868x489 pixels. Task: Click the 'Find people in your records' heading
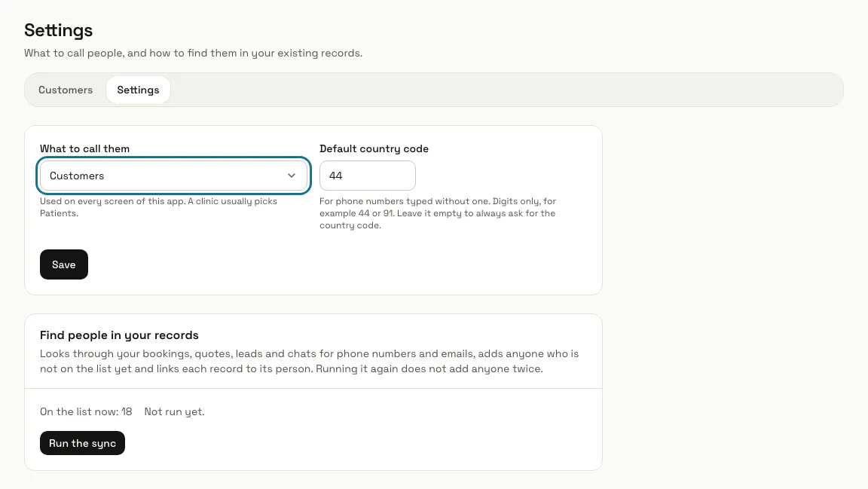click(x=119, y=335)
